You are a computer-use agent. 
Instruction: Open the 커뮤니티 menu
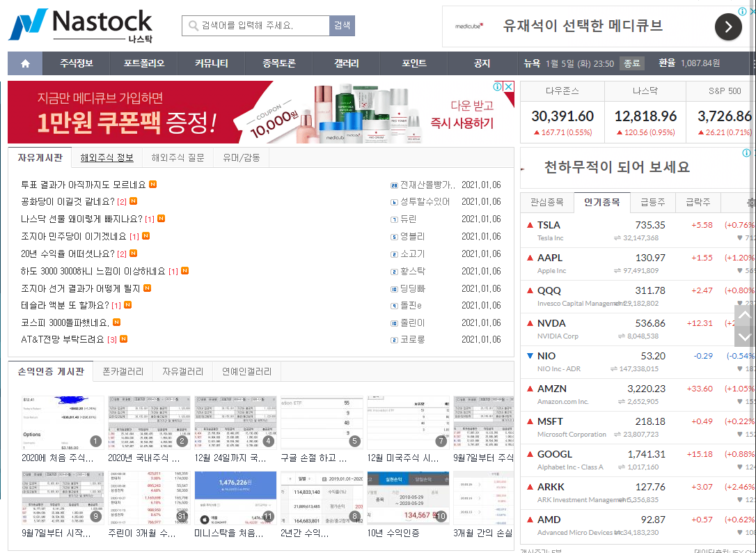click(211, 63)
